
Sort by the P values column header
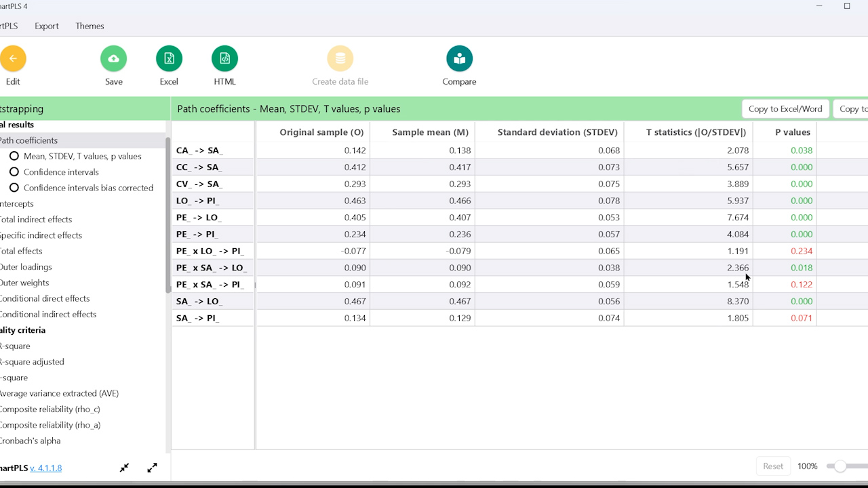793,132
